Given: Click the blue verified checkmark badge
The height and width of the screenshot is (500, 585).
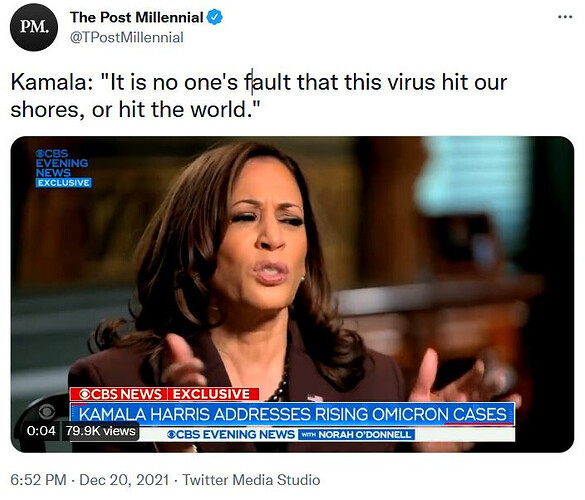Looking at the screenshot, I should [215, 17].
